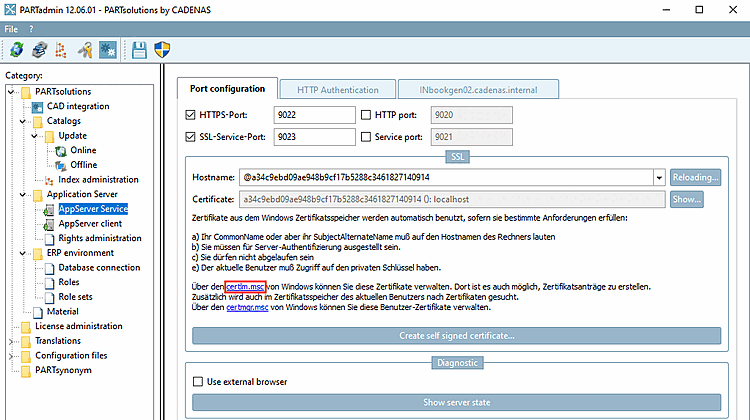
Task: Click the AppServer client icon
Action: coord(49,224)
